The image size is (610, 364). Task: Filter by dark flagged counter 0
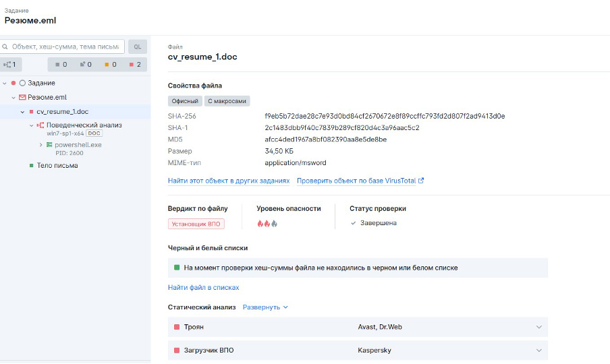coord(86,65)
